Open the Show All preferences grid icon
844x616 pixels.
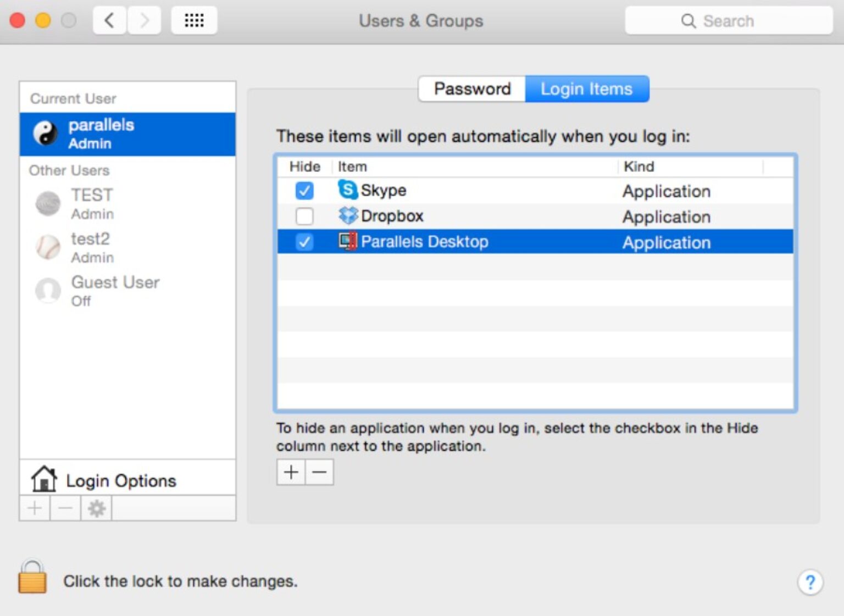194,20
